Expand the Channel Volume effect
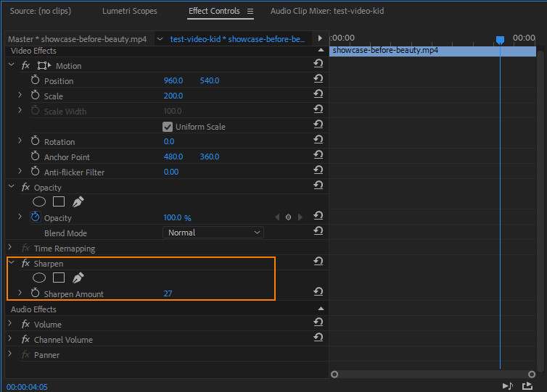This screenshot has width=547, height=392. click(10, 338)
